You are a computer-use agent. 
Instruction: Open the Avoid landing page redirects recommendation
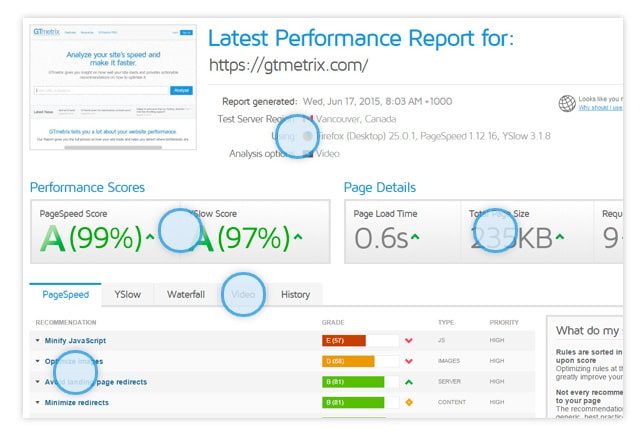(x=96, y=382)
